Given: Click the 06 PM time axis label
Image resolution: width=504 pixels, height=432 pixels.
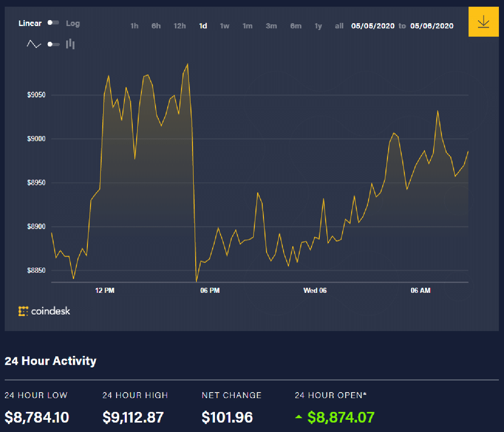Looking at the screenshot, I should click(210, 291).
